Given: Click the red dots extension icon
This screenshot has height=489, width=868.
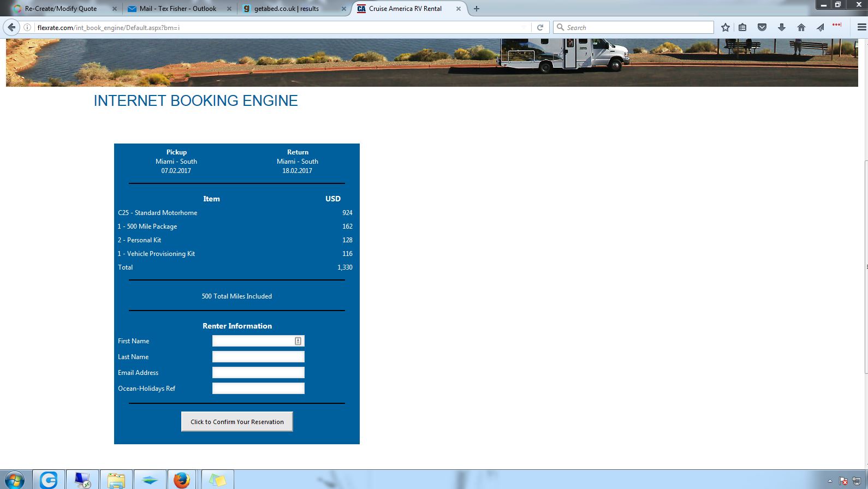Looking at the screenshot, I should click(x=837, y=25).
